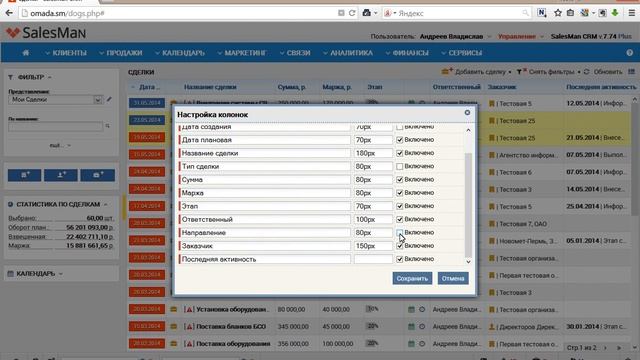
Task: Expand the Календарь sidebar panel
Action: pos(61,273)
